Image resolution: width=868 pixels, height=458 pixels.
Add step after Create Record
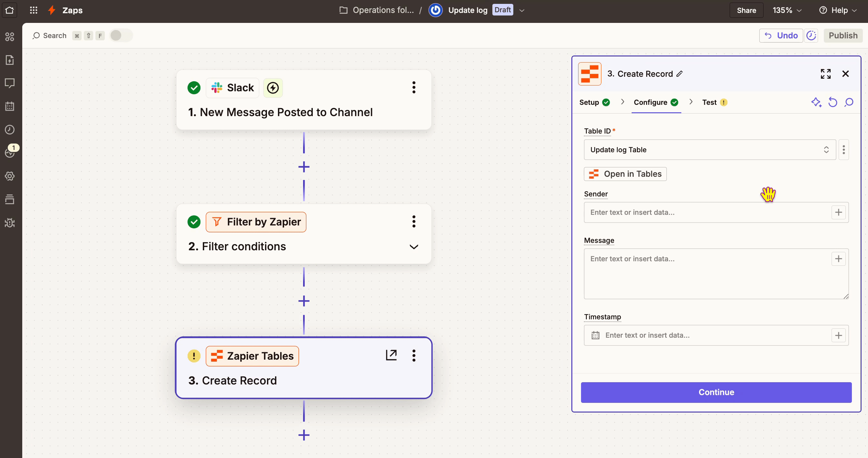pyautogui.click(x=304, y=435)
